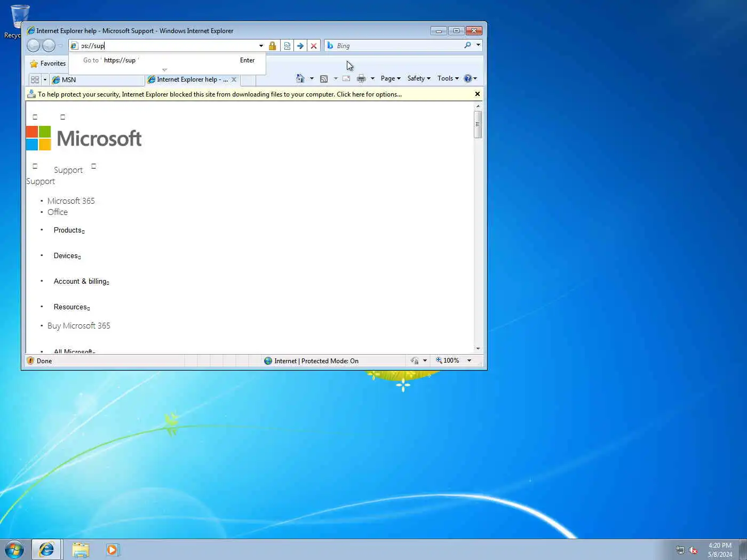747x560 pixels.
Task: Click the Buy Microsoft 365 link
Action: point(79,326)
